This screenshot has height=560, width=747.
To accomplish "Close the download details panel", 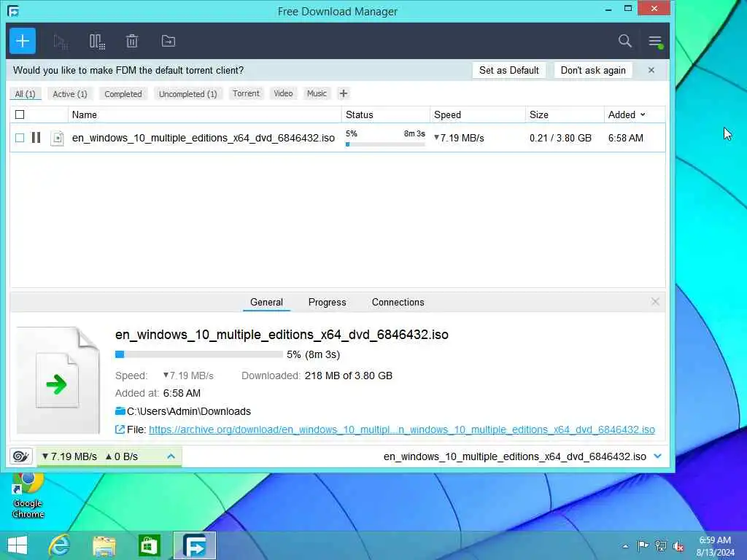I will coord(656,301).
